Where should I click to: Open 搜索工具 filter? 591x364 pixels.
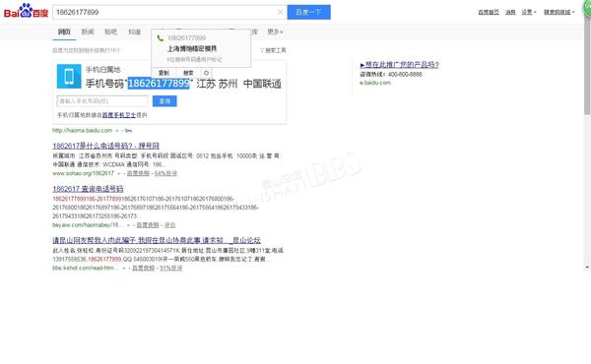coord(273,50)
